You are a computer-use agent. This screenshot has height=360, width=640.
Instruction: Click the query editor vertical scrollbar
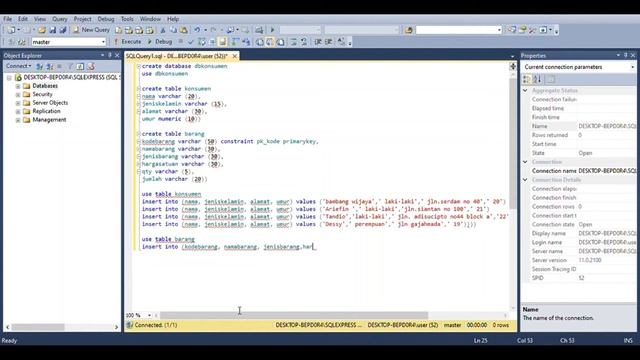513,143
